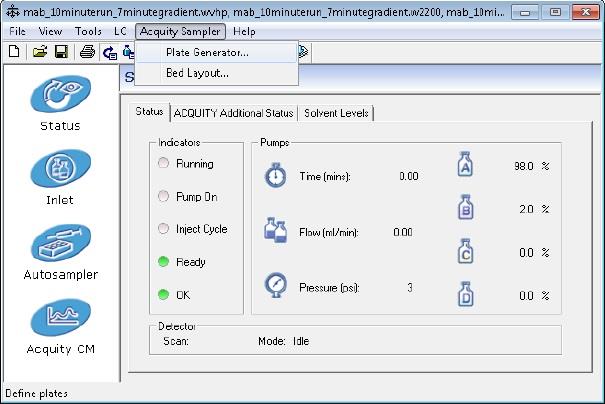The image size is (605, 404).
Task: Click the Running indicator light
Action: pyautogui.click(x=163, y=163)
